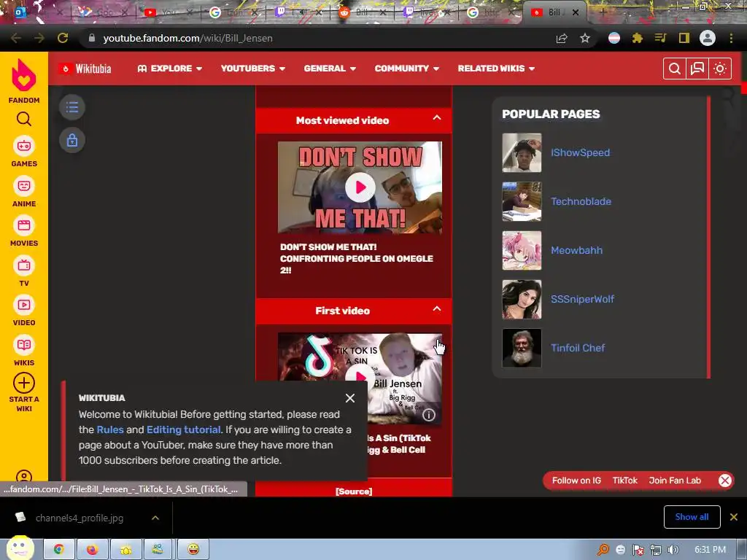Viewport: 747px width, 560px height.
Task: Open the Technoblade page link
Action: point(581,201)
